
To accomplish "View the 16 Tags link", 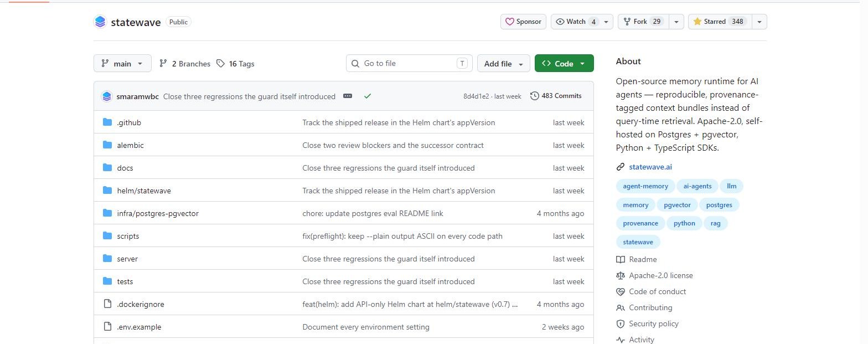I will (235, 64).
